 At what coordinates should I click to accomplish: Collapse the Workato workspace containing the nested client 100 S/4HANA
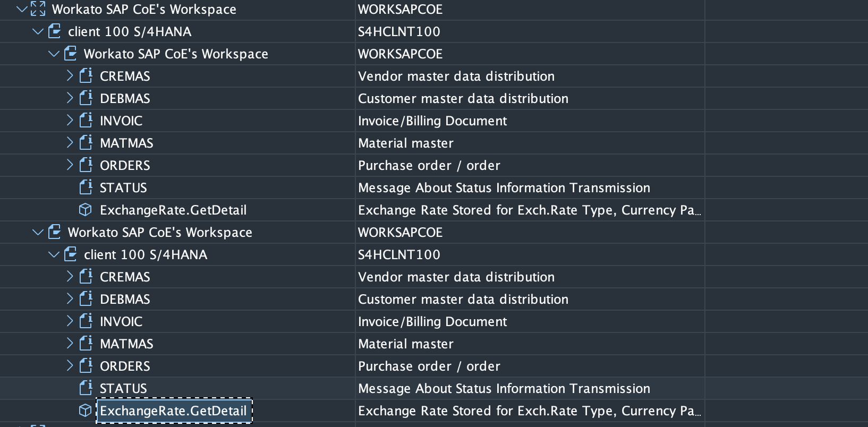(38, 232)
